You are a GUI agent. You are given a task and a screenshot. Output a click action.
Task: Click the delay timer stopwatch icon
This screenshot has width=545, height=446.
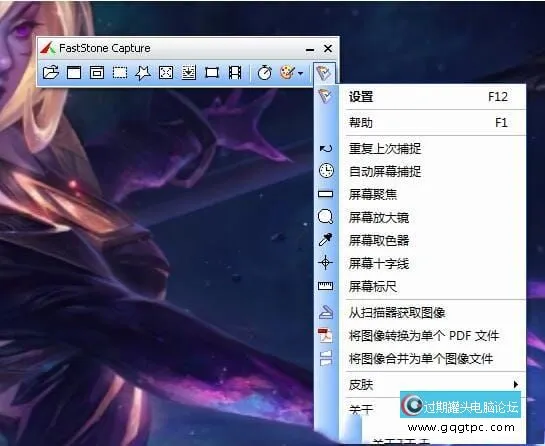265,73
